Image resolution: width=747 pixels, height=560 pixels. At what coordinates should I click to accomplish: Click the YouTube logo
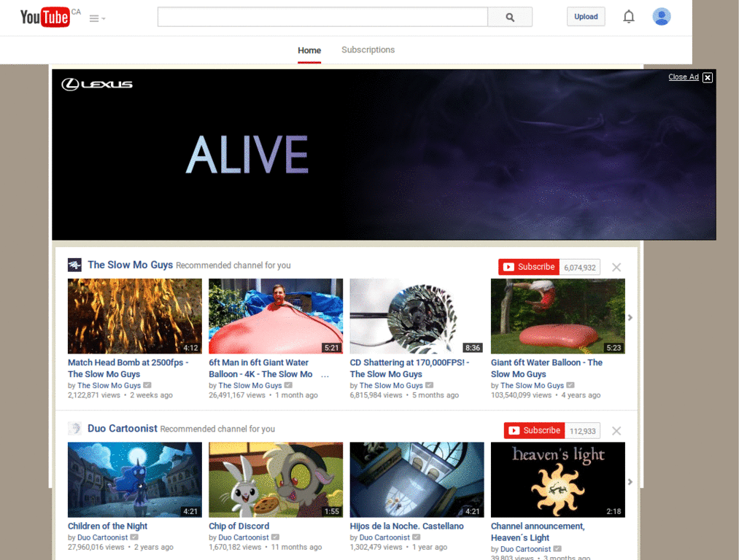44,17
